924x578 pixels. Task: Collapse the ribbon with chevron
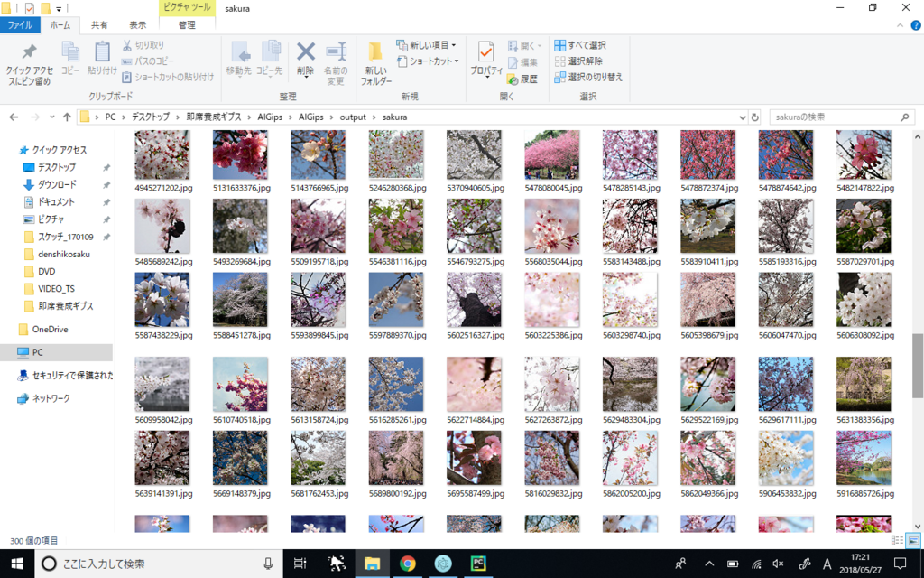pyautogui.click(x=900, y=25)
